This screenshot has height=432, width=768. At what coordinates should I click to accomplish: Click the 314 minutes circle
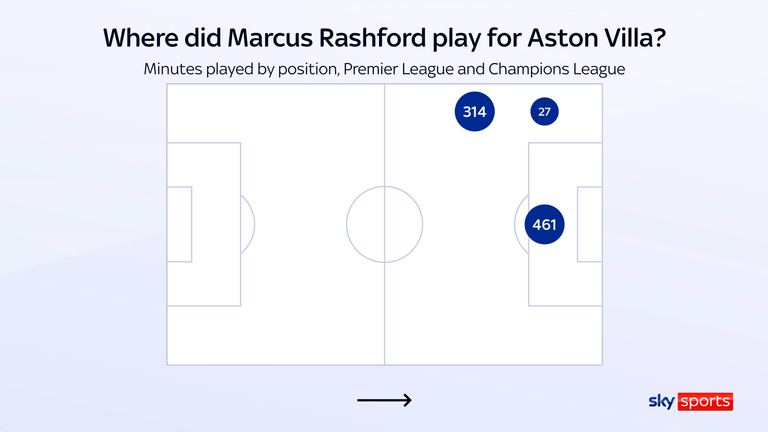(474, 112)
